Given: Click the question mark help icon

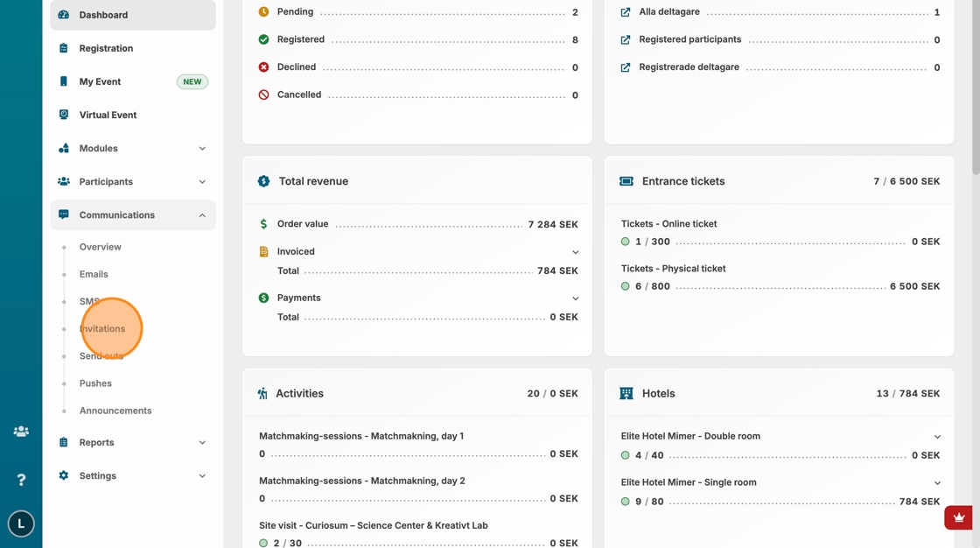Looking at the screenshot, I should point(21,480).
